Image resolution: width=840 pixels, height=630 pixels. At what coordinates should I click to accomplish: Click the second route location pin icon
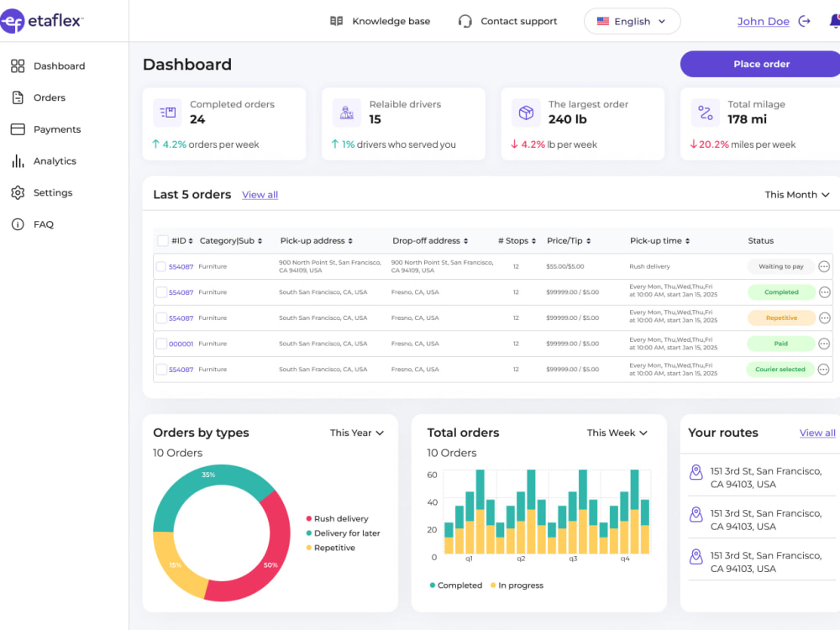pyautogui.click(x=696, y=514)
